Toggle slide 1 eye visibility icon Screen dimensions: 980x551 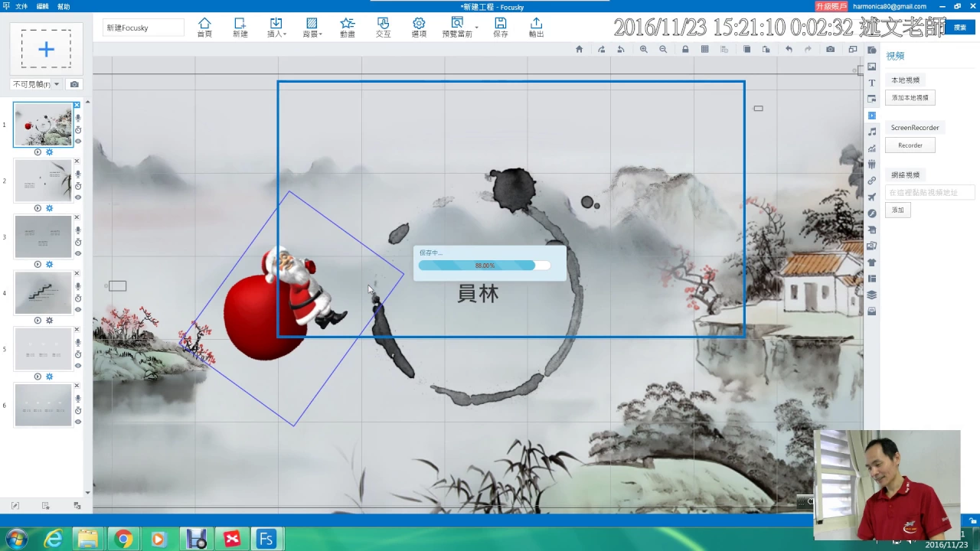tap(77, 141)
